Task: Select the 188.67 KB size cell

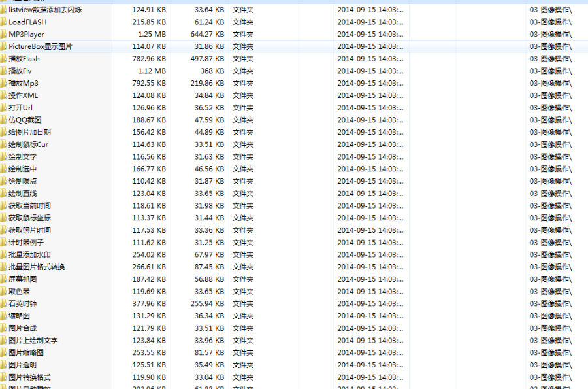Action: [149, 120]
